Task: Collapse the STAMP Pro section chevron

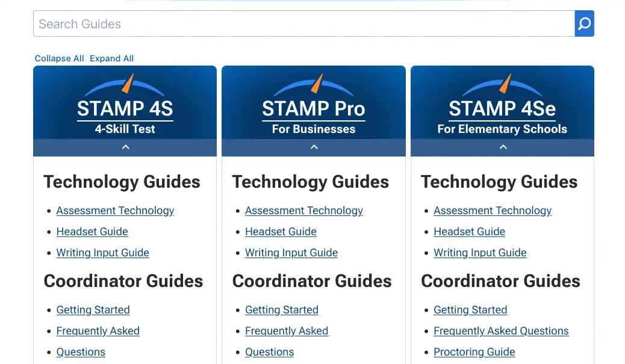Action: (314, 147)
